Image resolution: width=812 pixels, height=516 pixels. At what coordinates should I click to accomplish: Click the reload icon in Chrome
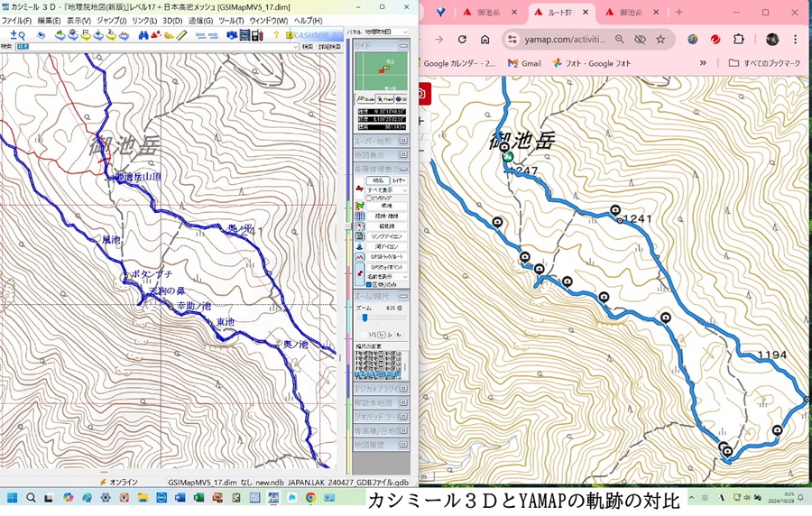point(462,40)
